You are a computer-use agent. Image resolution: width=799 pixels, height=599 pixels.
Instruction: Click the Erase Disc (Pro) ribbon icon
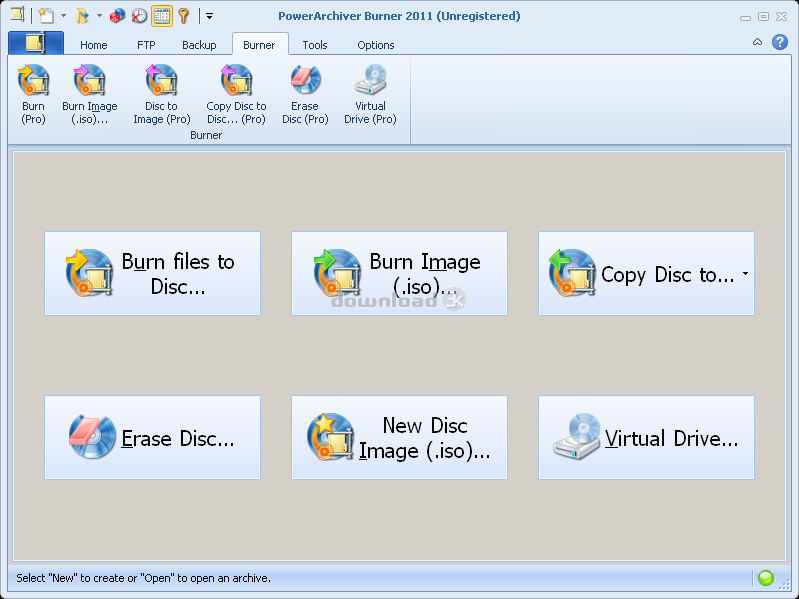(305, 95)
